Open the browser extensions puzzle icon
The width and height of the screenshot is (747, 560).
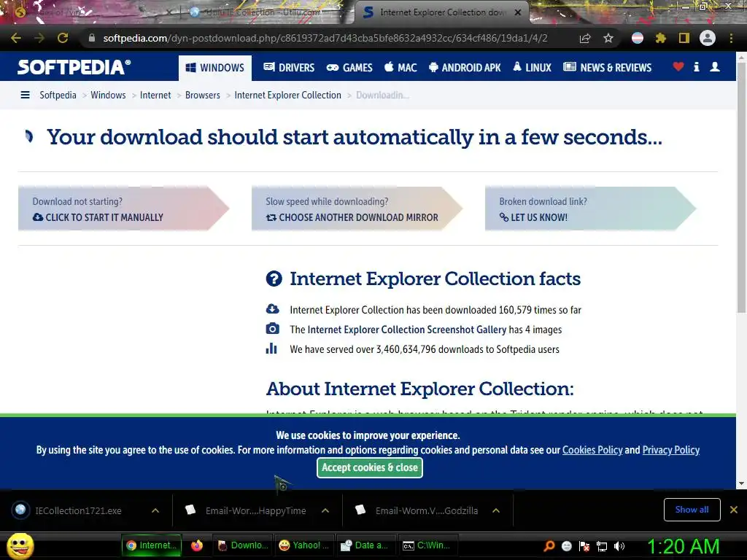tap(660, 38)
